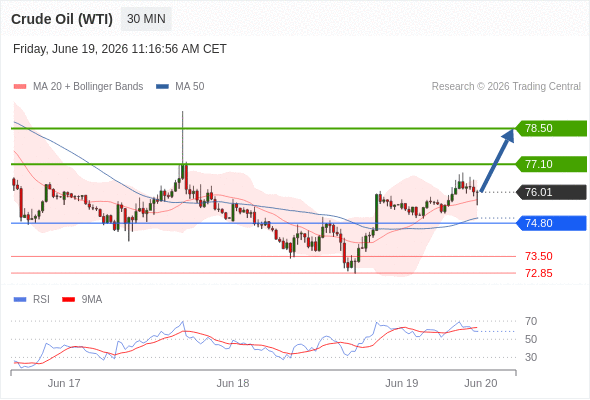Select the chart timestamp text
Screen dimensions: 590x400
(x=120, y=49)
